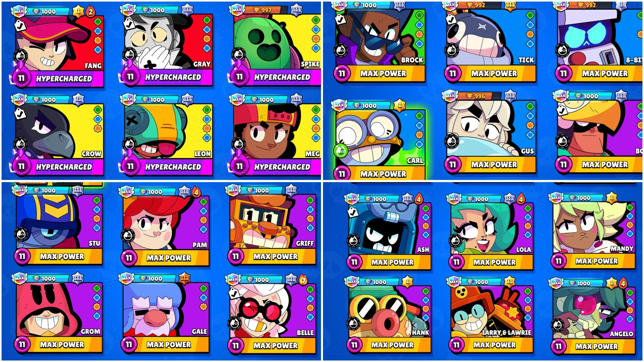Click the checkmark tag on Brock's card
This screenshot has height=362, width=644.
coord(340,18)
